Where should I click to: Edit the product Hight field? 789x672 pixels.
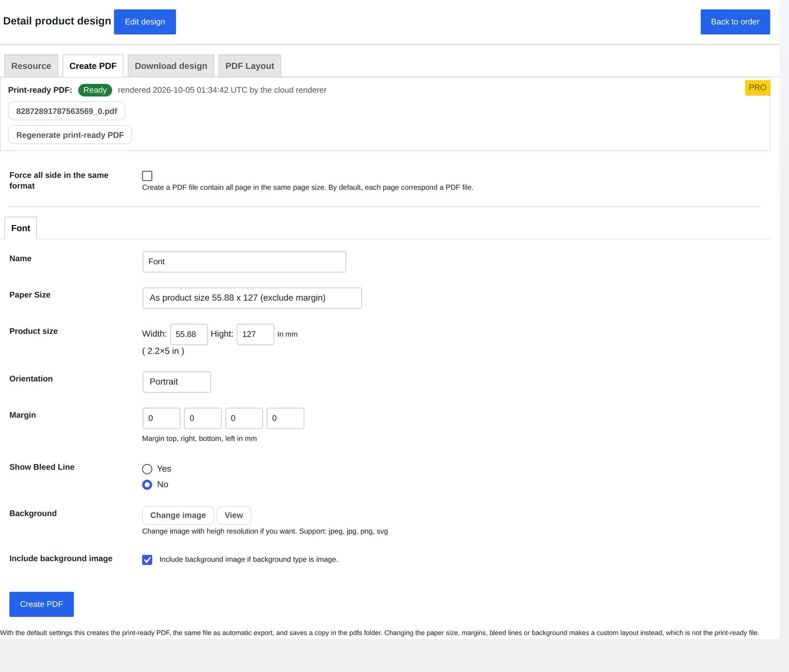255,334
